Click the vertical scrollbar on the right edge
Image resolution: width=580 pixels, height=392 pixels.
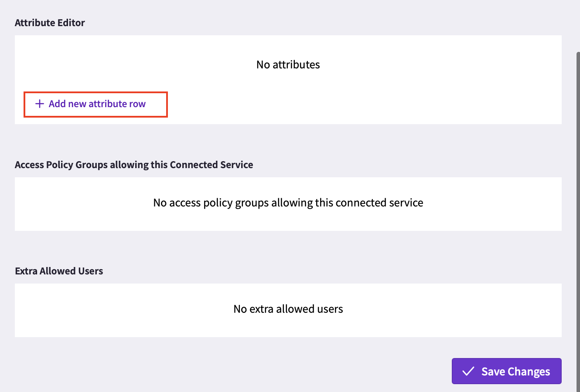(578, 218)
